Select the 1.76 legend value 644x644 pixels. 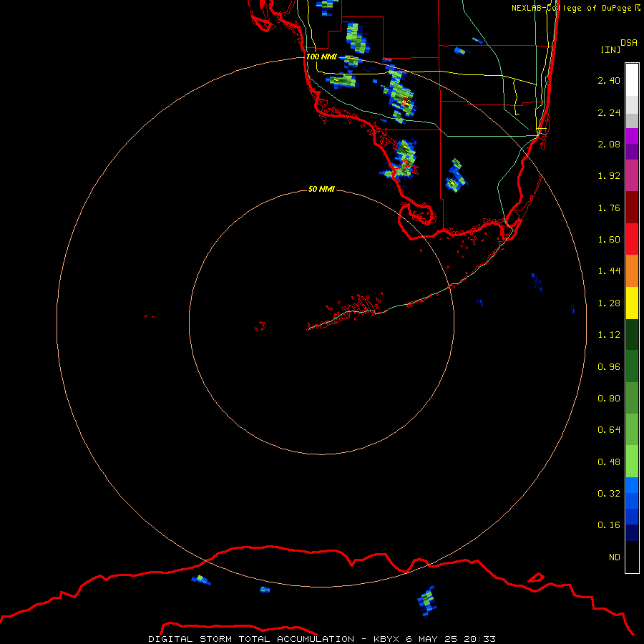tap(609, 208)
